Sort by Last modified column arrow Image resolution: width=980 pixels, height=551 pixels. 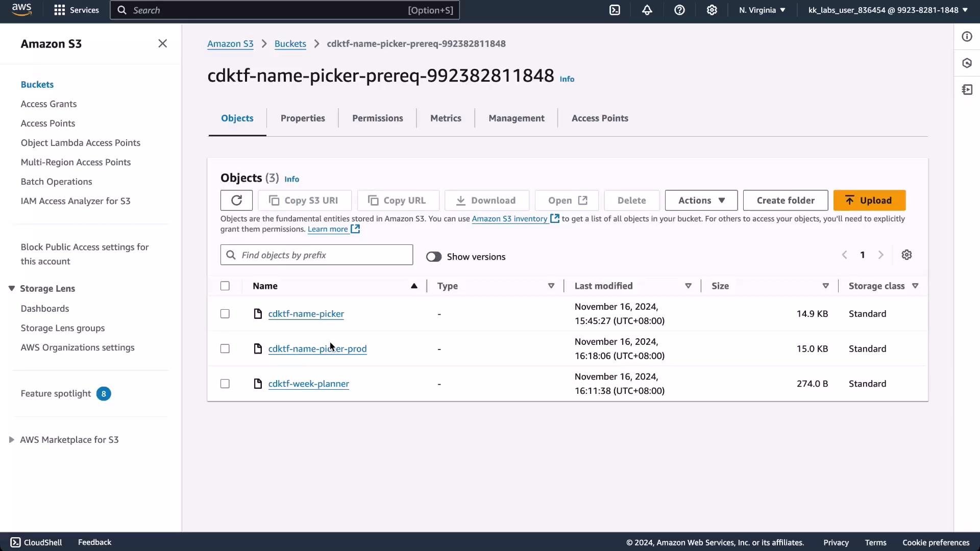688,286
